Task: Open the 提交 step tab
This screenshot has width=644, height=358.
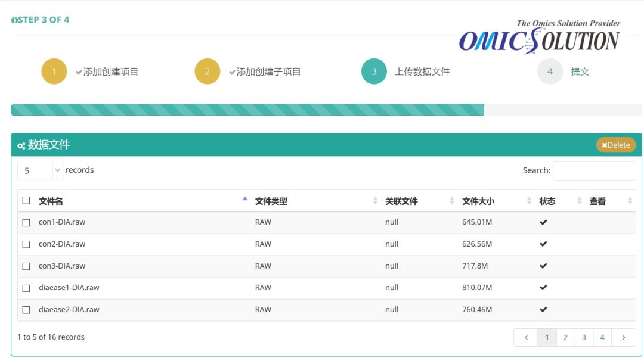Action: point(580,71)
